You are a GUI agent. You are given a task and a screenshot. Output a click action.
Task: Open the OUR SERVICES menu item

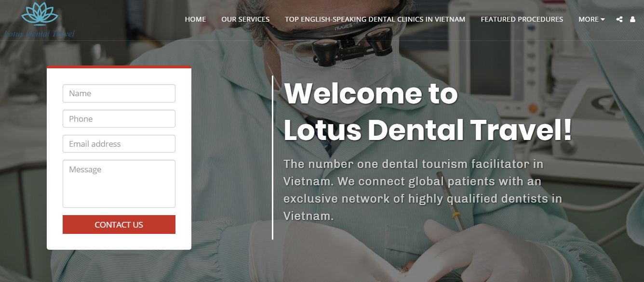(x=245, y=19)
